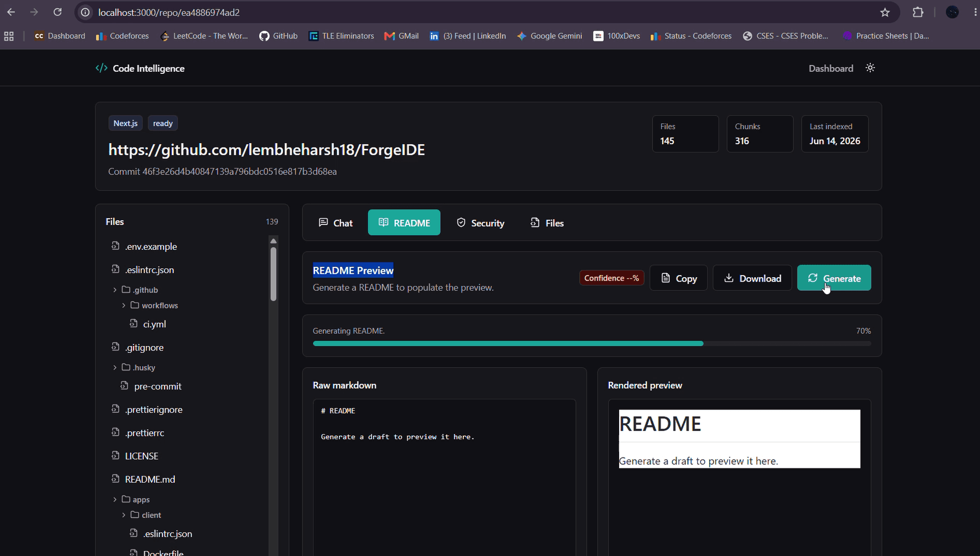This screenshot has width=980, height=556.
Task: Open the LinkedIn Feed bookmark
Action: click(468, 36)
